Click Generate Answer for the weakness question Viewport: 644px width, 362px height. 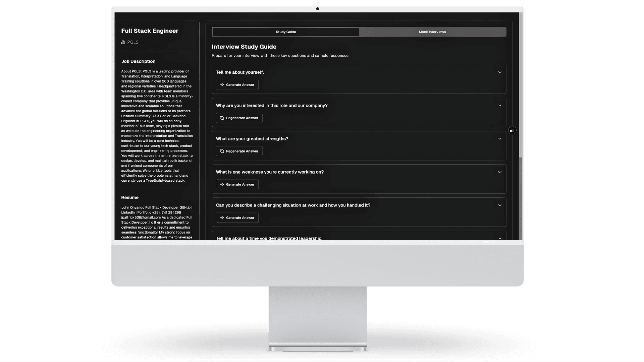(x=237, y=184)
